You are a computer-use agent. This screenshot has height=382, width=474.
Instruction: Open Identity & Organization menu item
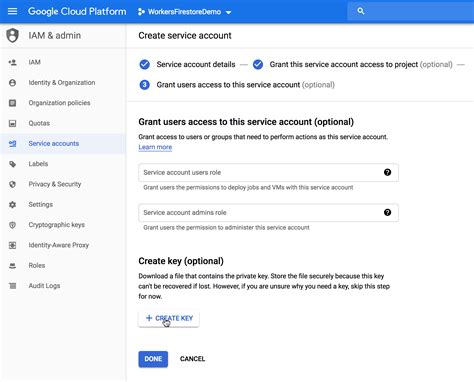coord(62,83)
